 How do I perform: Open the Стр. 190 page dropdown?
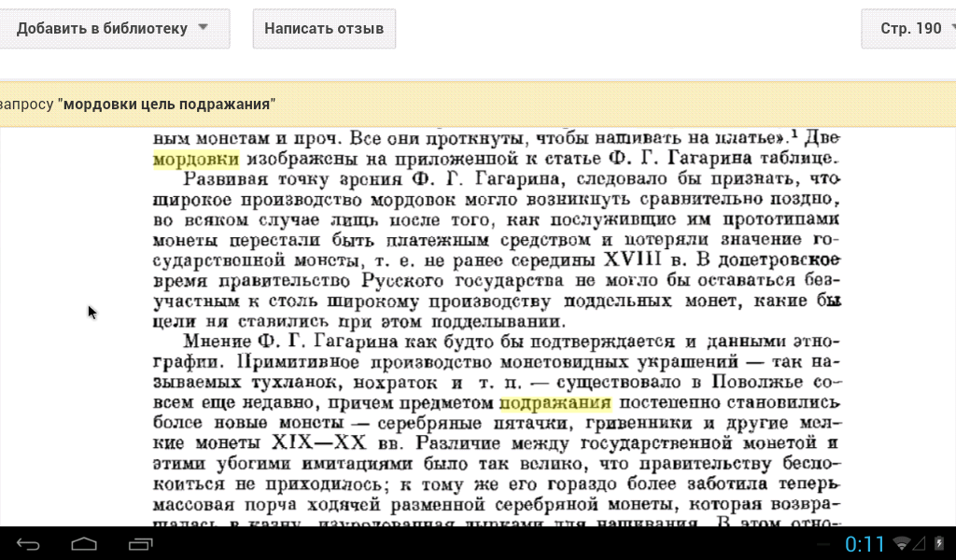[911, 28]
